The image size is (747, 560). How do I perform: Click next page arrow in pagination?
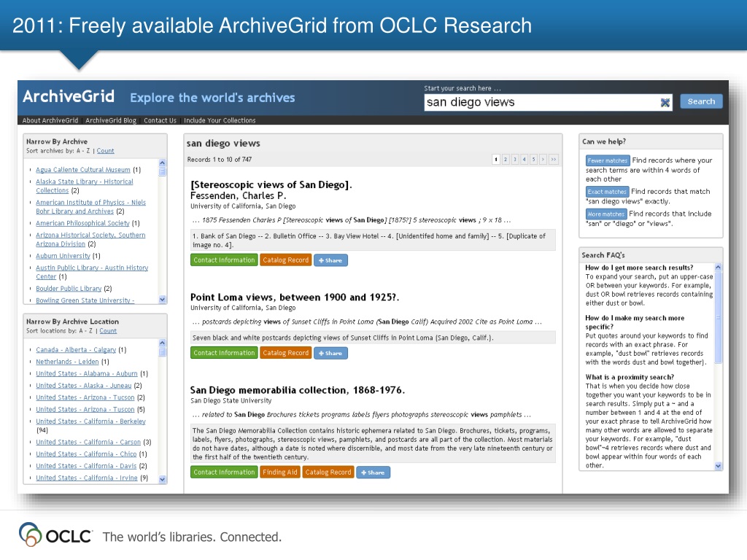(543, 160)
